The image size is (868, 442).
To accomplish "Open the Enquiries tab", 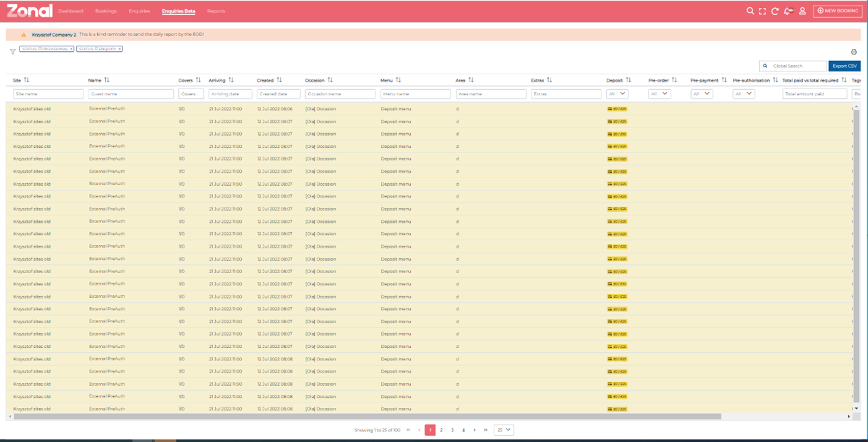I will coord(139,11).
